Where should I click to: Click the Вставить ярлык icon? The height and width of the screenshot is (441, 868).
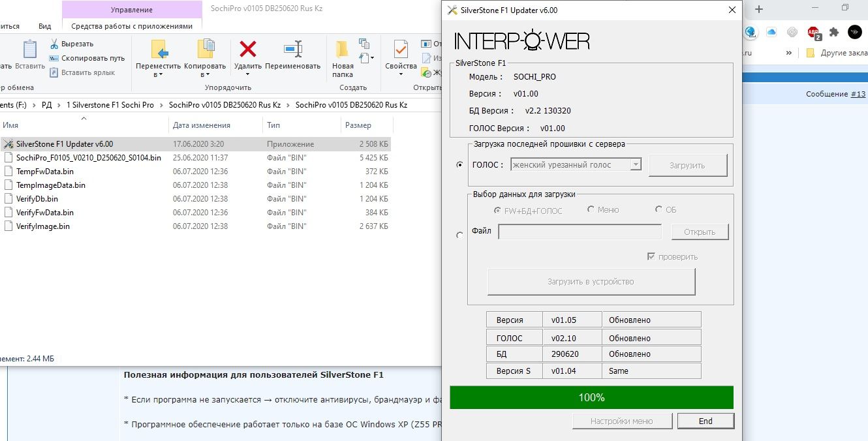coord(54,72)
